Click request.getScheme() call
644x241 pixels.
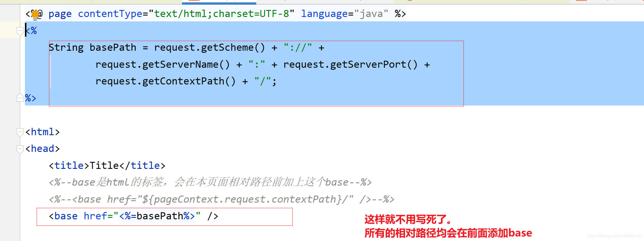pyautogui.click(x=210, y=47)
